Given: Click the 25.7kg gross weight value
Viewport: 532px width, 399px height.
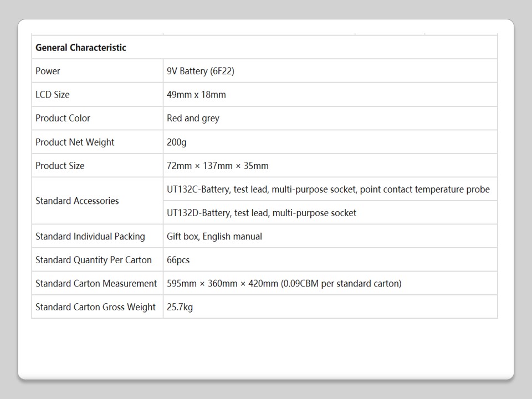Looking at the screenshot, I should [x=180, y=307].
